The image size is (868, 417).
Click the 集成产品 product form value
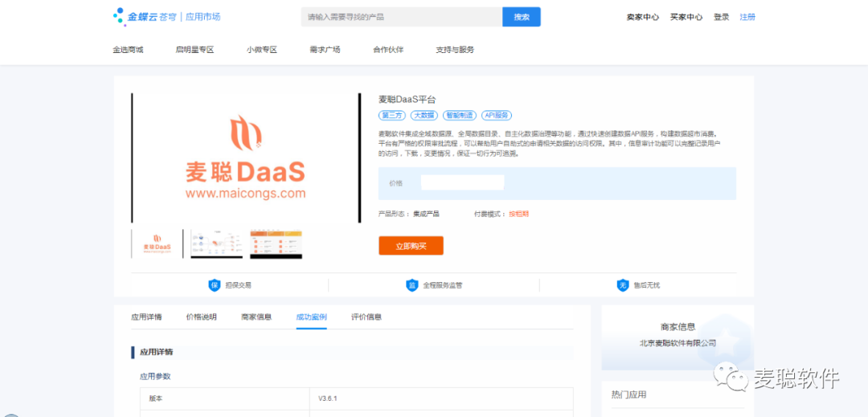[426, 214]
